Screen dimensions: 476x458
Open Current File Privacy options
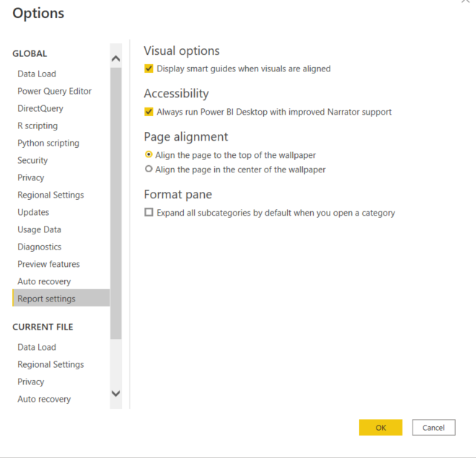[x=31, y=382]
